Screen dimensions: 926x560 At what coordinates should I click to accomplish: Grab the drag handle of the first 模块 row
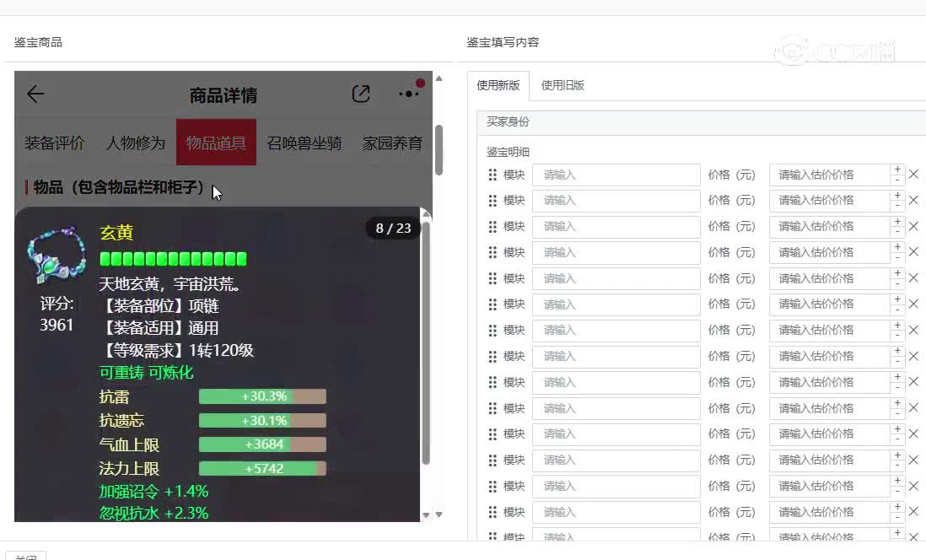tap(493, 175)
